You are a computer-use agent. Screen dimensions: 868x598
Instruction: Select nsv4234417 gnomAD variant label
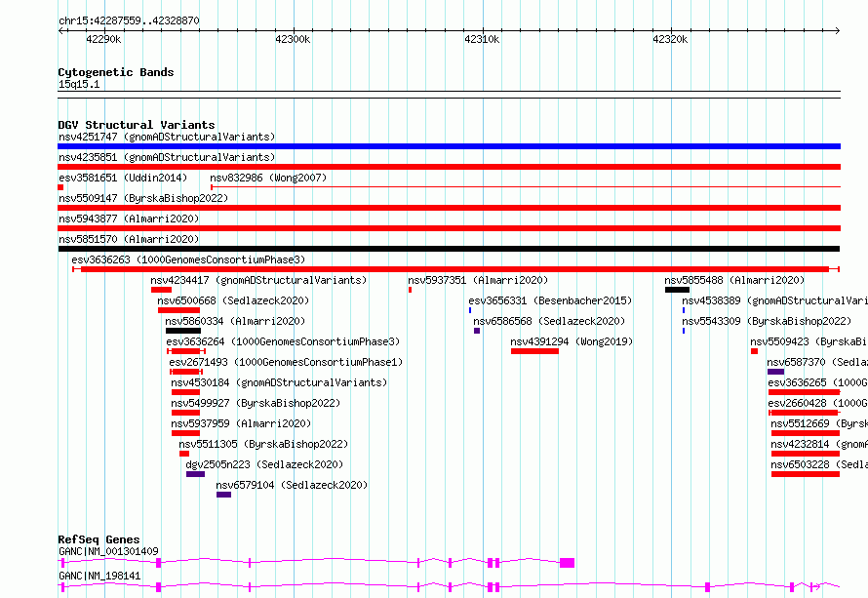[258, 280]
